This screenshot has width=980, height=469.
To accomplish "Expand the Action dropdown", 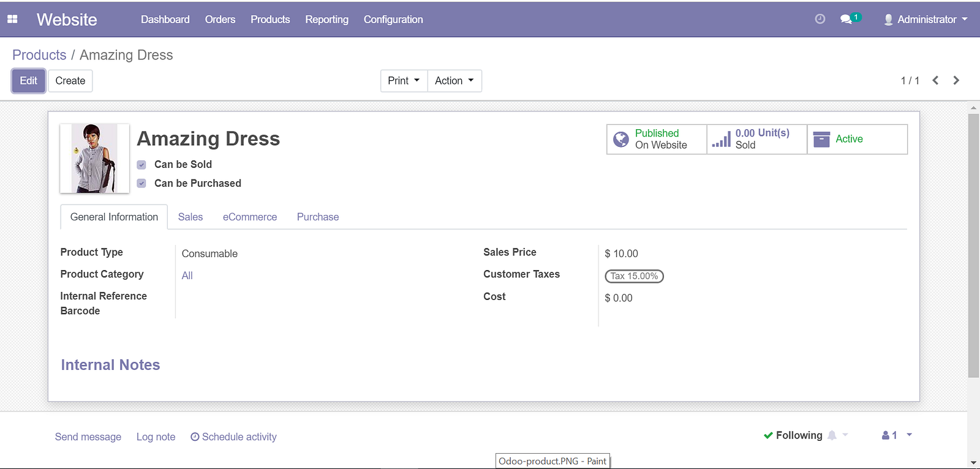I will (454, 81).
